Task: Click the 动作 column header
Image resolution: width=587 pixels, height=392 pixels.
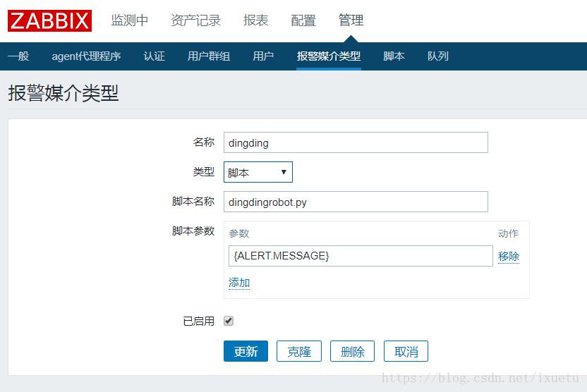Action: point(509,233)
